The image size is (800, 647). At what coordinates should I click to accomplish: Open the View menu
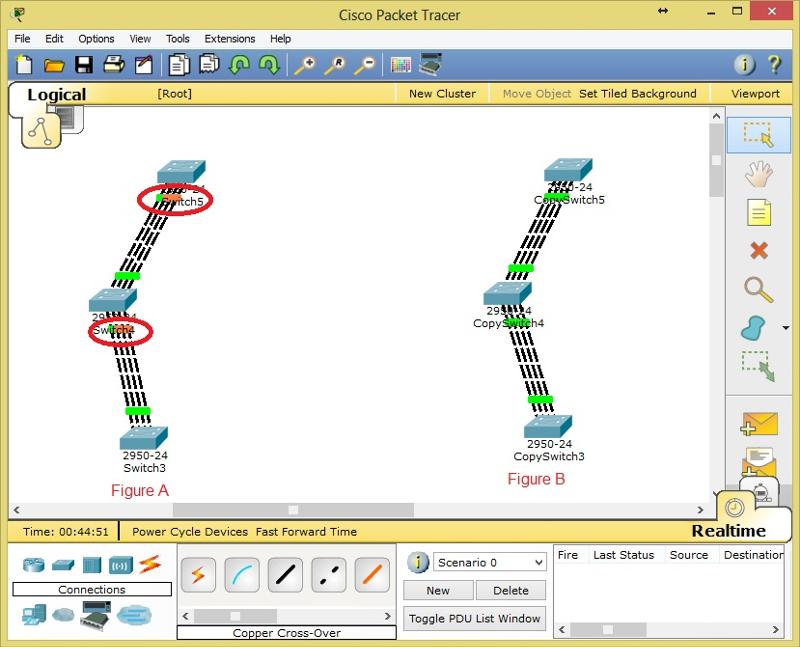pos(140,39)
